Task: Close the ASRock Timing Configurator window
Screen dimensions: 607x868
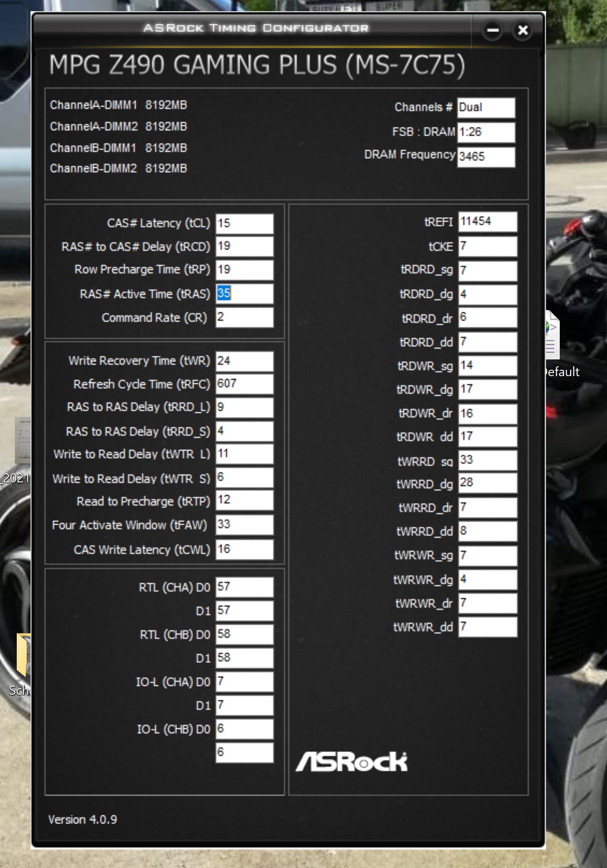Action: click(523, 31)
